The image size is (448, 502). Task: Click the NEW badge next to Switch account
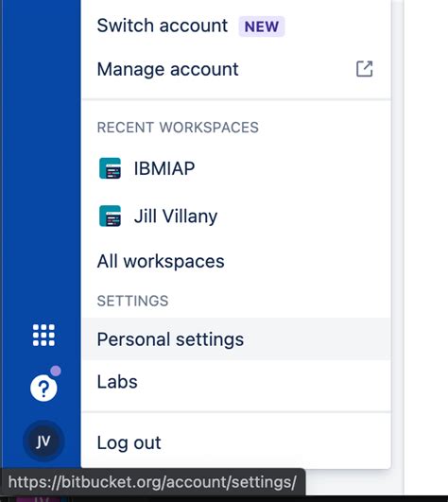[262, 26]
